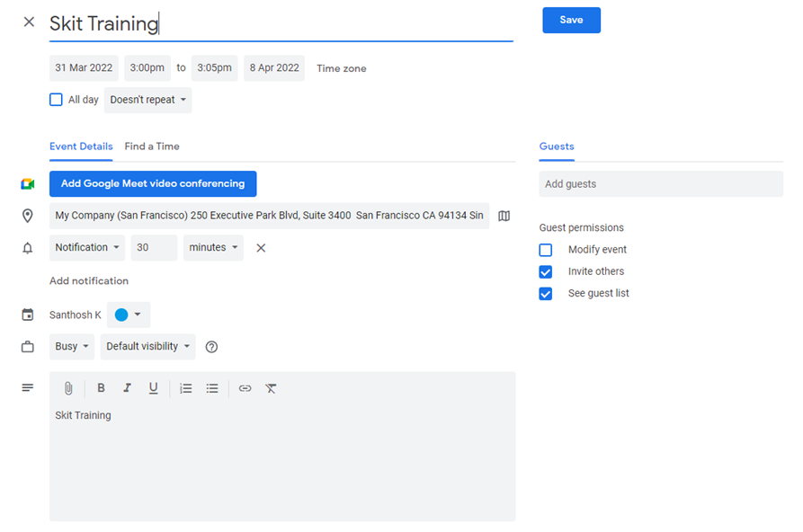Insert a numbered list

[x=186, y=388]
